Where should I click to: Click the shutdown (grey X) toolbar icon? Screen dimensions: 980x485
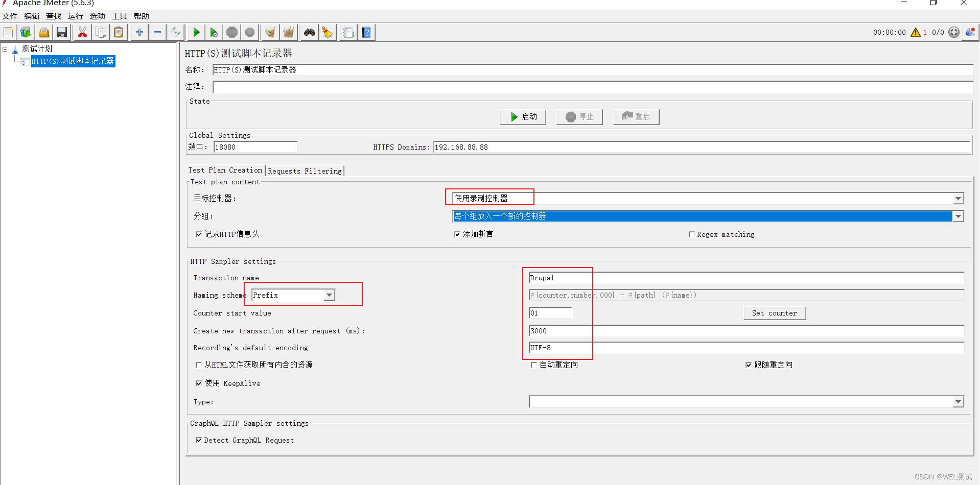pyautogui.click(x=250, y=33)
